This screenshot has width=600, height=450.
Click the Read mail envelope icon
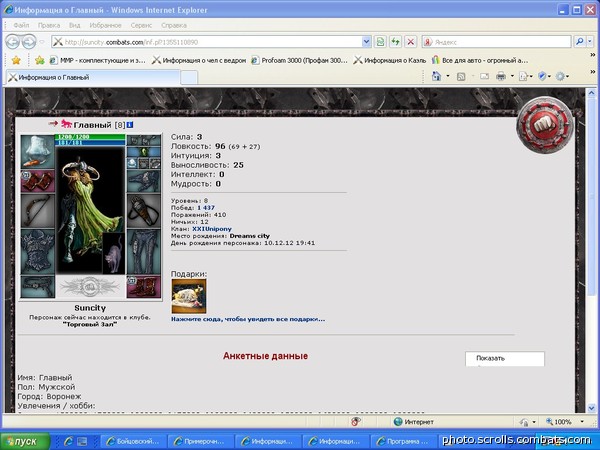tap(484, 77)
